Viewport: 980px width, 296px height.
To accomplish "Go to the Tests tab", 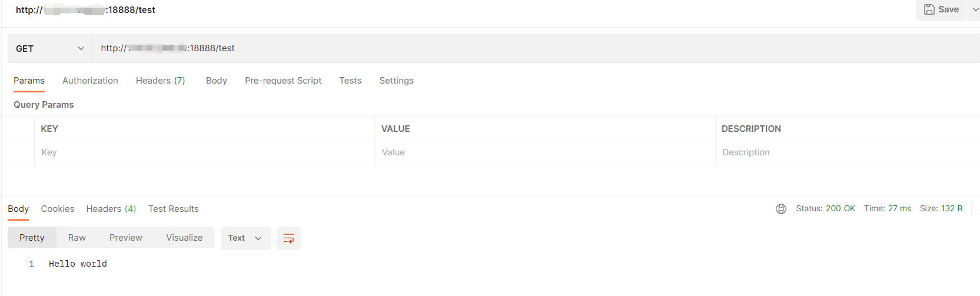I will [x=350, y=81].
